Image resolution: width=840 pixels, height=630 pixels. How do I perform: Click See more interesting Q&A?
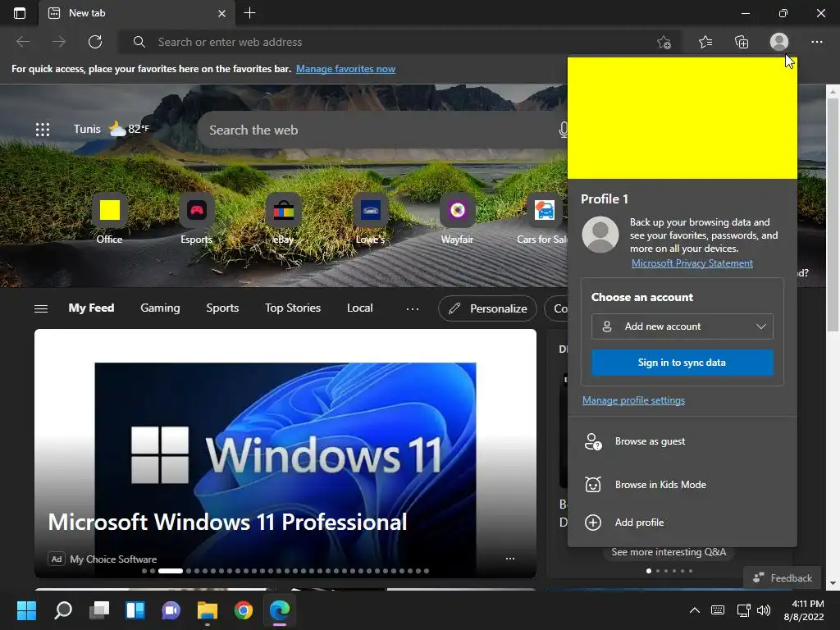click(669, 552)
